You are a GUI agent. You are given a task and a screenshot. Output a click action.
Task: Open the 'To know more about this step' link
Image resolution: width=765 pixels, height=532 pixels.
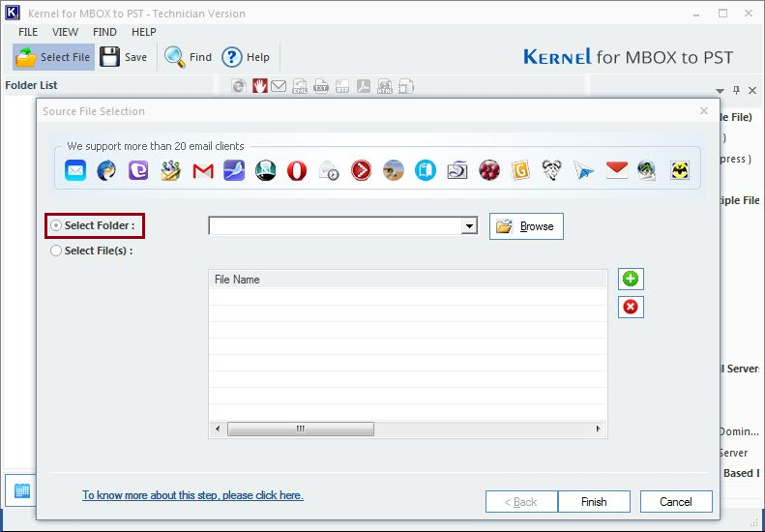pyautogui.click(x=192, y=495)
